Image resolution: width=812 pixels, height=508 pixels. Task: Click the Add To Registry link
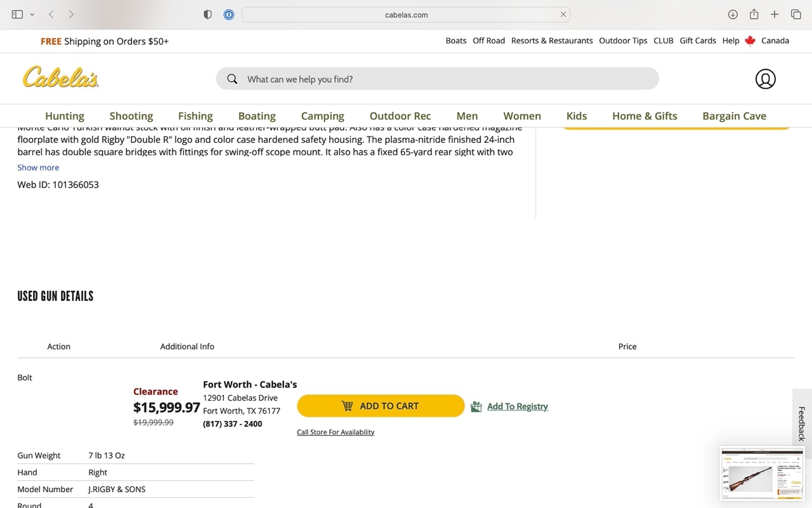point(518,406)
